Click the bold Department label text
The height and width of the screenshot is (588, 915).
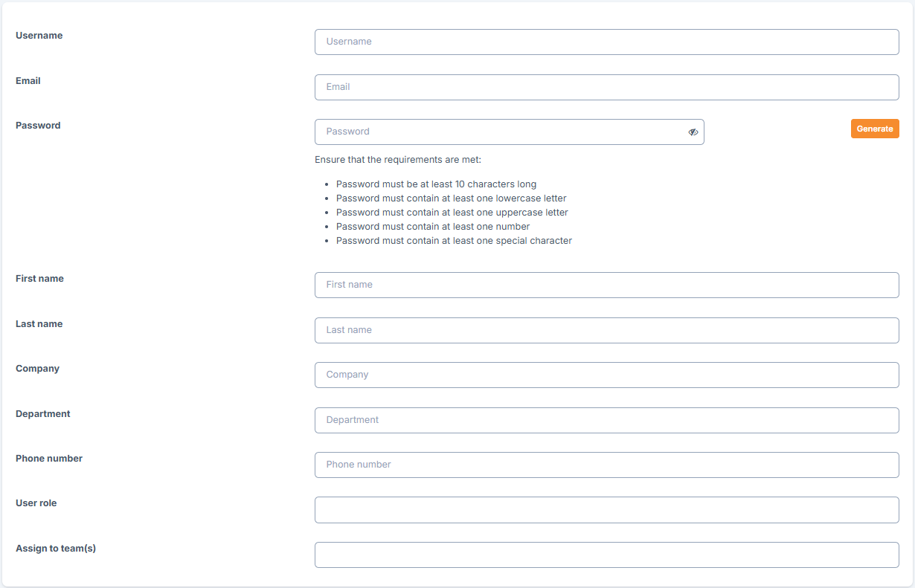coord(43,414)
